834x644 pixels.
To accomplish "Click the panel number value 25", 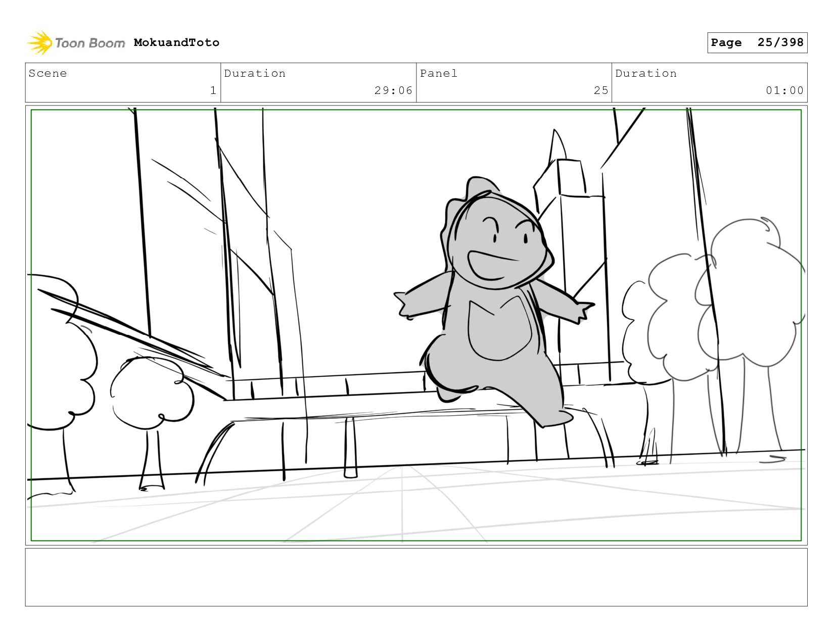I will click(601, 90).
